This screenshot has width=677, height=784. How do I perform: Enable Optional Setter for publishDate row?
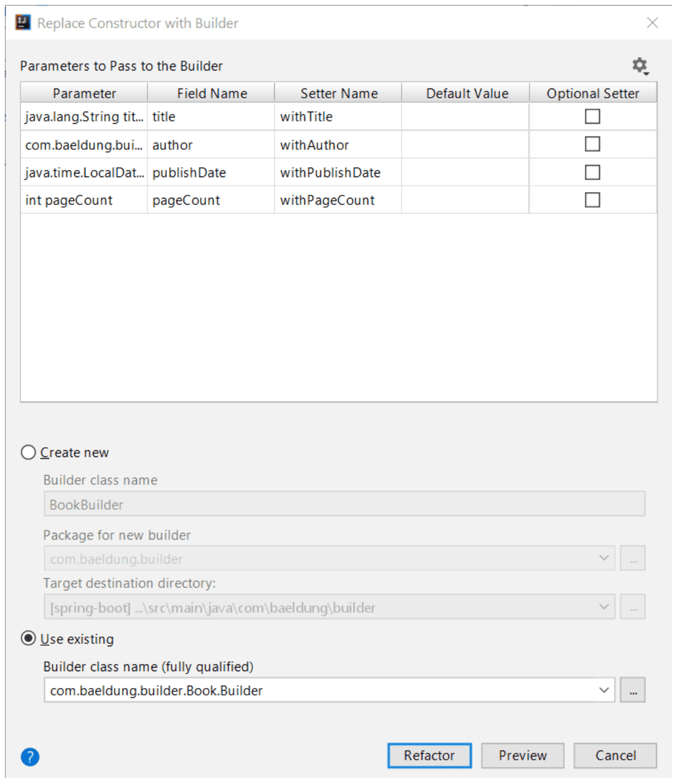[593, 172]
